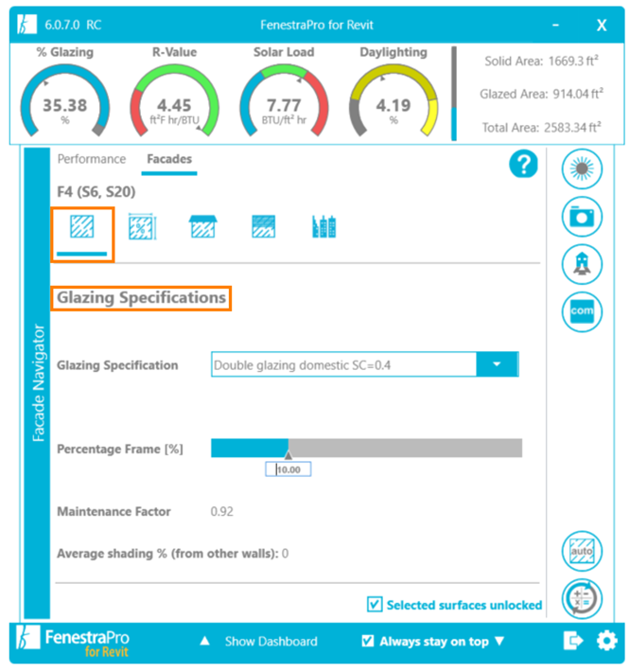The height and width of the screenshot is (672, 630).
Task: Open the Glazing Specification dropdown arrow
Action: [x=497, y=364]
